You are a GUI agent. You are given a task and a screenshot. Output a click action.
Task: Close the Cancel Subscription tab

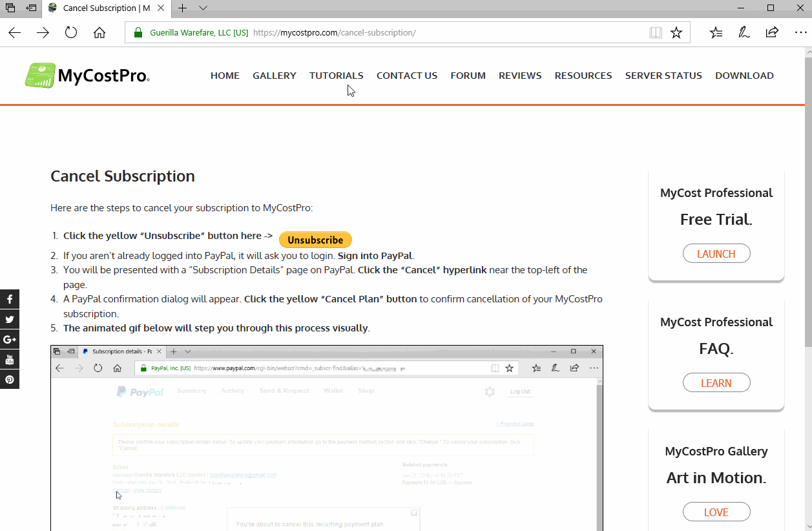(x=161, y=8)
